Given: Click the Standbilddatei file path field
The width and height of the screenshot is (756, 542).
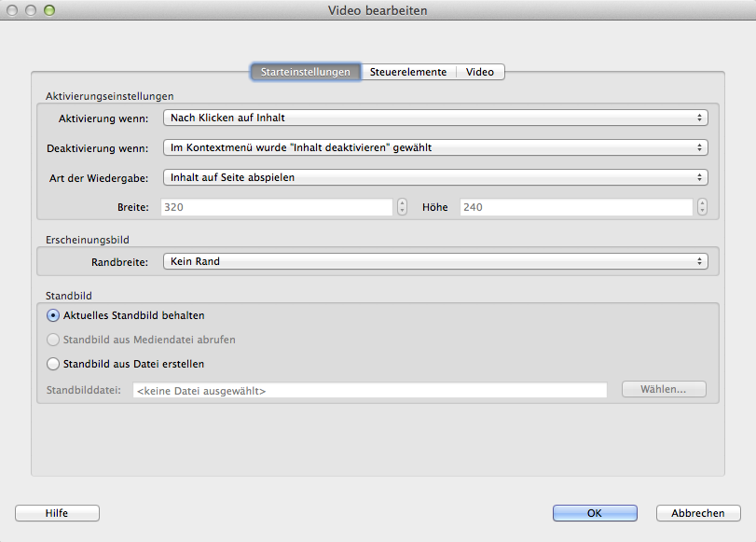Looking at the screenshot, I should (369, 390).
